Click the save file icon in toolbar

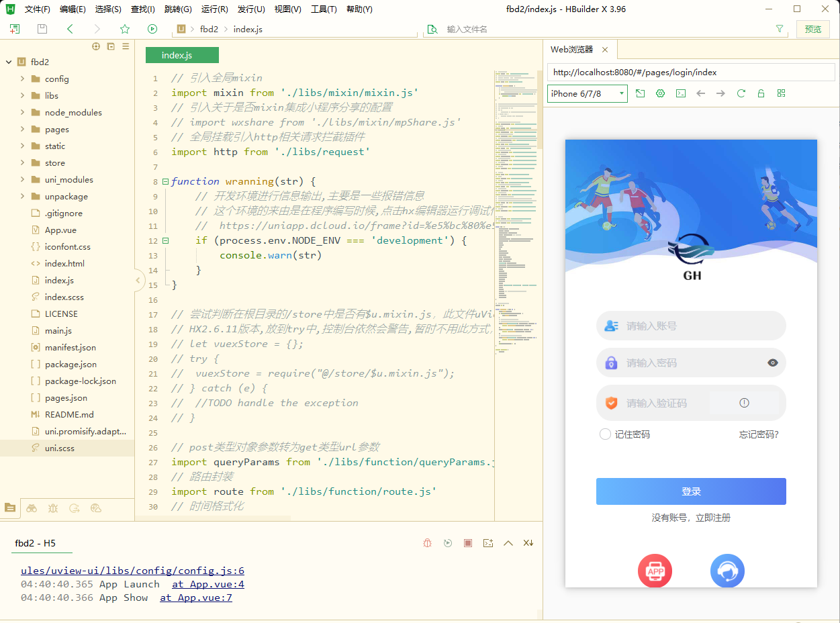pos(42,29)
